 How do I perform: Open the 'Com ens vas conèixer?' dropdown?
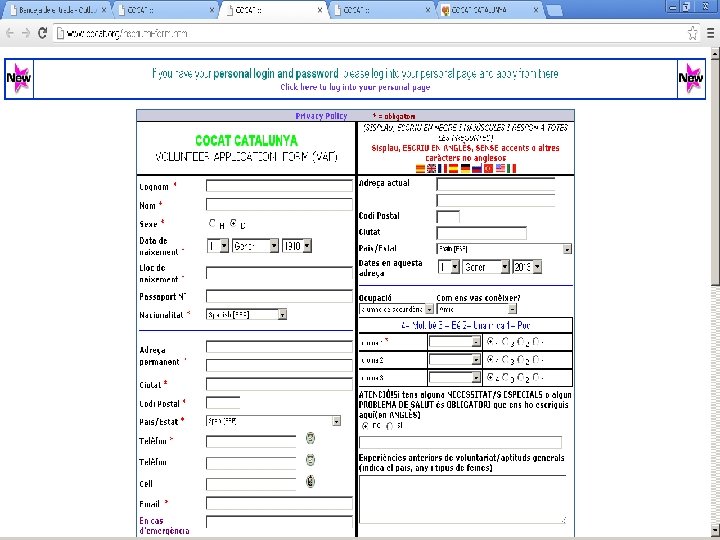pyautogui.click(x=477, y=309)
